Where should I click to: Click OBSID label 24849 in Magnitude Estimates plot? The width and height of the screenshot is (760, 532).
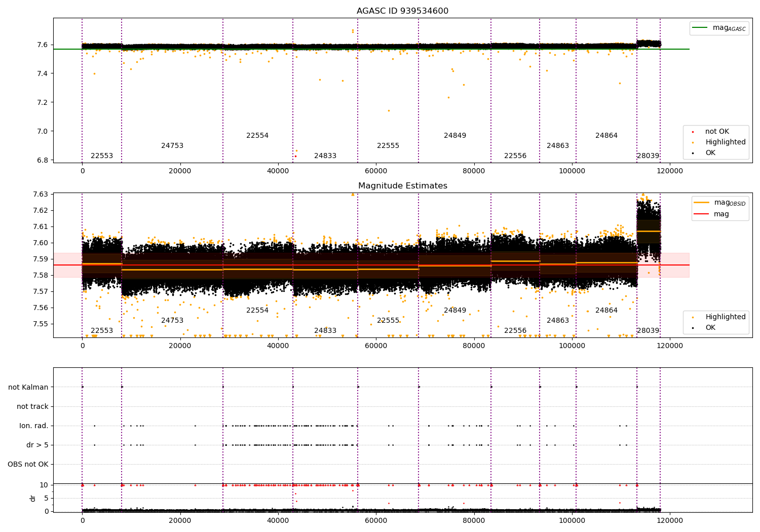coord(455,311)
